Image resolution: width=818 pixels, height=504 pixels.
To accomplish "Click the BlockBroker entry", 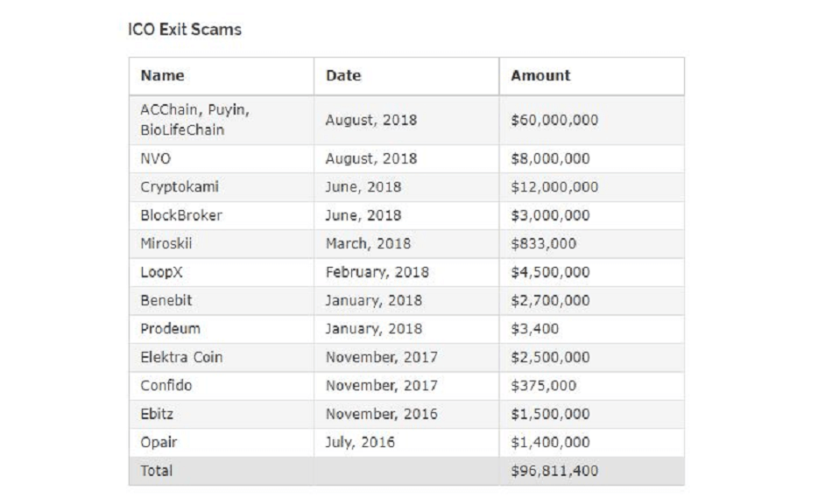I will (x=181, y=215).
